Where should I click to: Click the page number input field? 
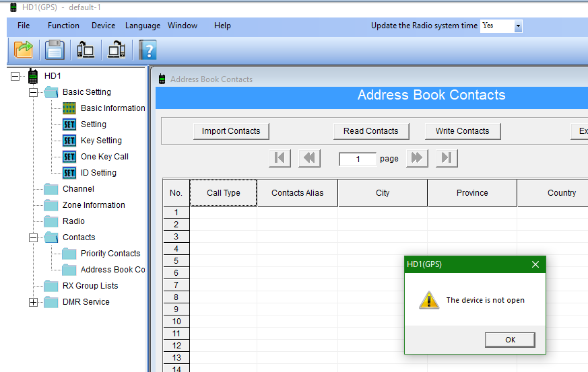(x=357, y=159)
